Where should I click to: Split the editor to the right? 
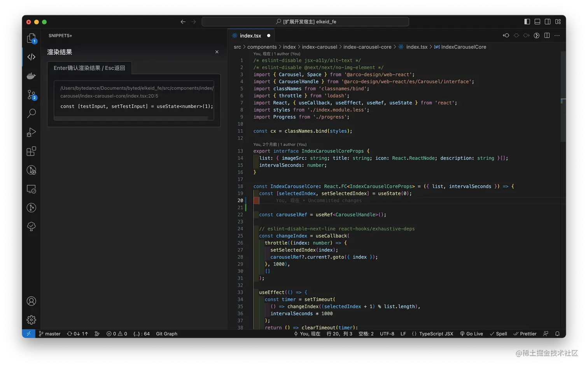coord(547,35)
